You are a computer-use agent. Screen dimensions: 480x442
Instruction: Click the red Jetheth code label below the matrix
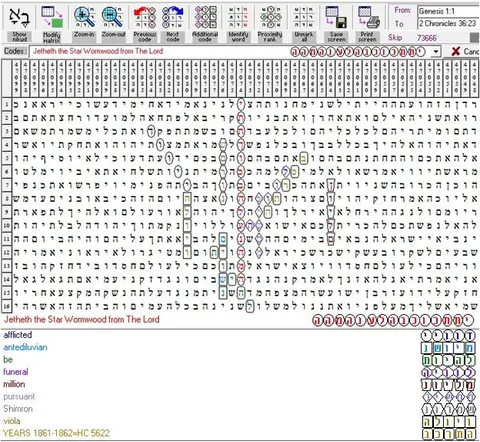(82, 320)
